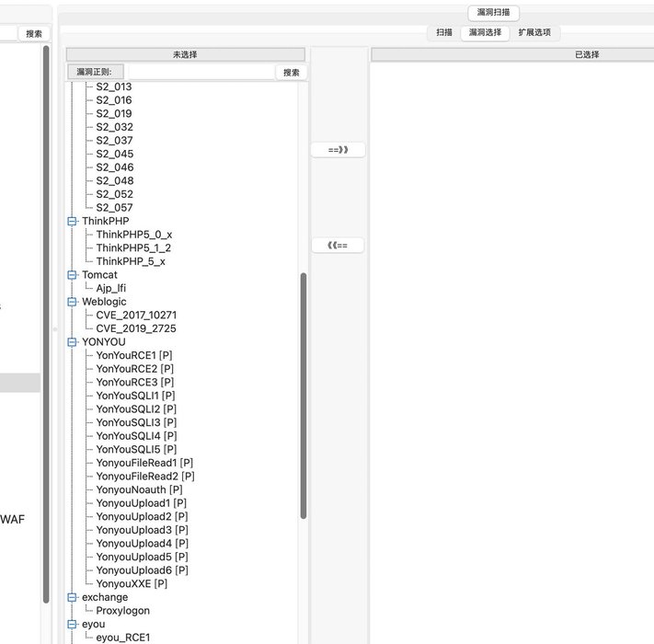Switch to the 扩展选项 tab
Screen dimensions: 654x644
click(534, 32)
